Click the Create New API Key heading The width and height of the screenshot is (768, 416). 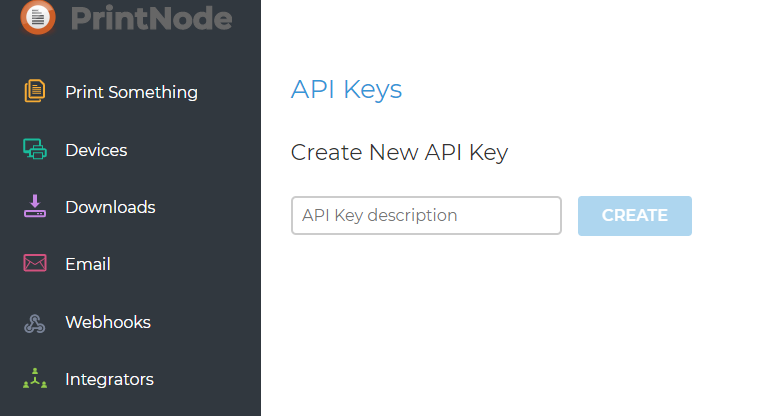[x=399, y=153]
